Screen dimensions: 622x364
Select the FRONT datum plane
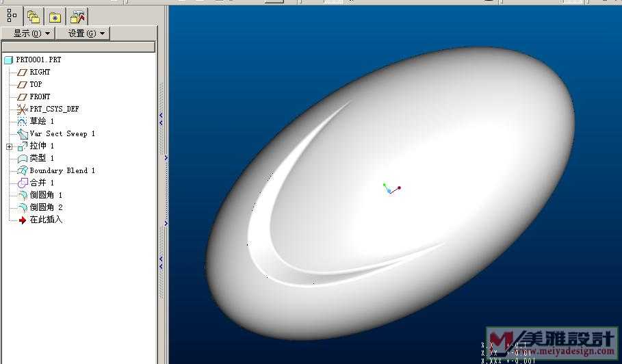click(40, 96)
